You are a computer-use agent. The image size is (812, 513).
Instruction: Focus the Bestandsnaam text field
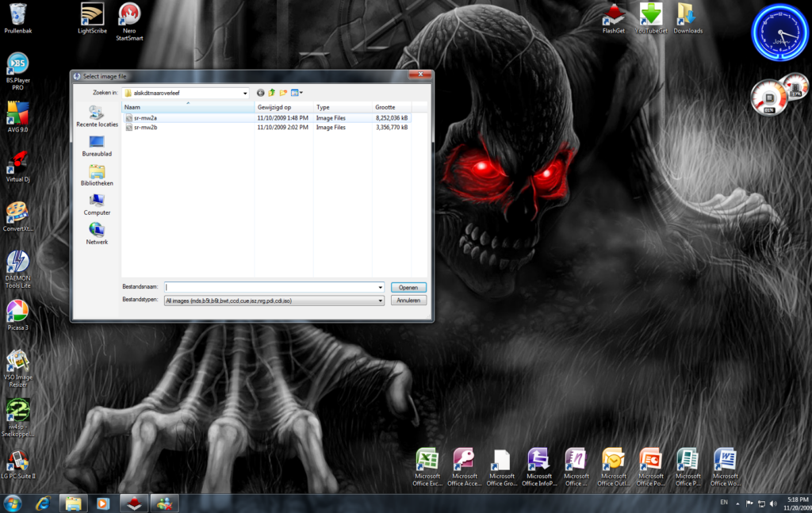(270, 287)
